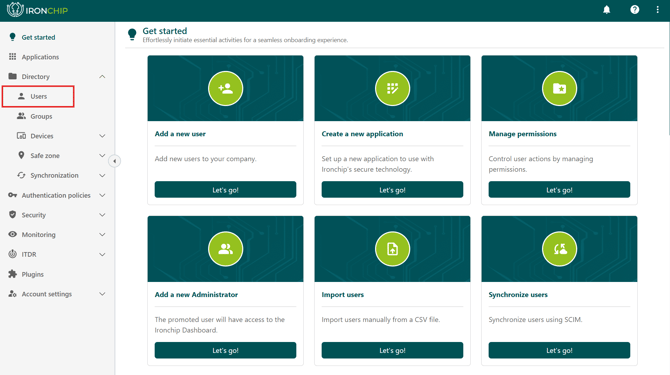This screenshot has height=375, width=670.
Task: Click the Groups people icon
Action: tap(21, 116)
